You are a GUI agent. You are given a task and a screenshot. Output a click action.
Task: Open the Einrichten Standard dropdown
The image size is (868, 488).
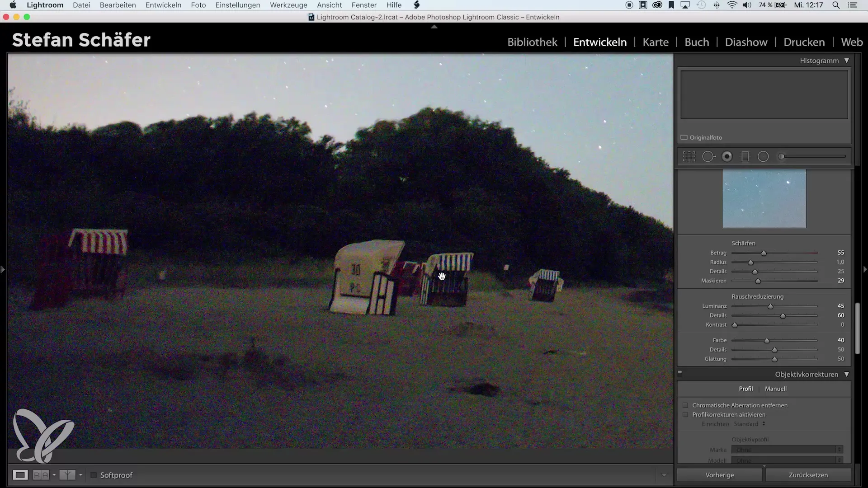[x=750, y=424]
